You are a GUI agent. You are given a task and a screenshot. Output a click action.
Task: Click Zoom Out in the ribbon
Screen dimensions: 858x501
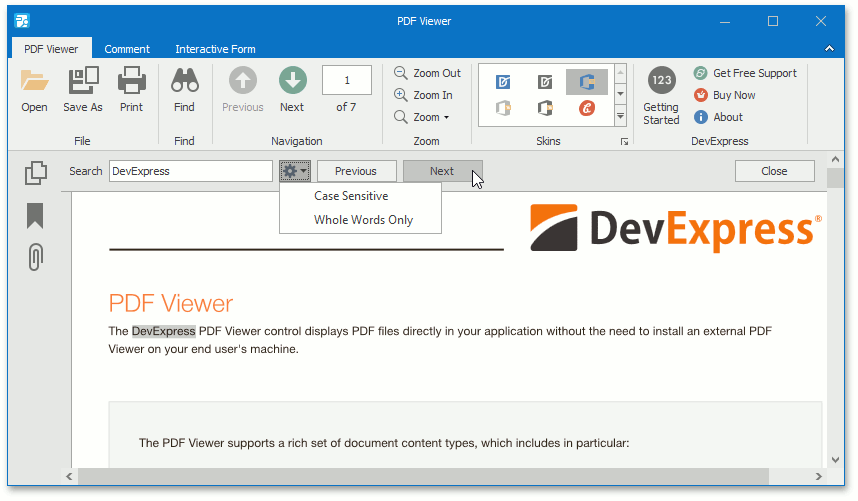[x=427, y=73]
